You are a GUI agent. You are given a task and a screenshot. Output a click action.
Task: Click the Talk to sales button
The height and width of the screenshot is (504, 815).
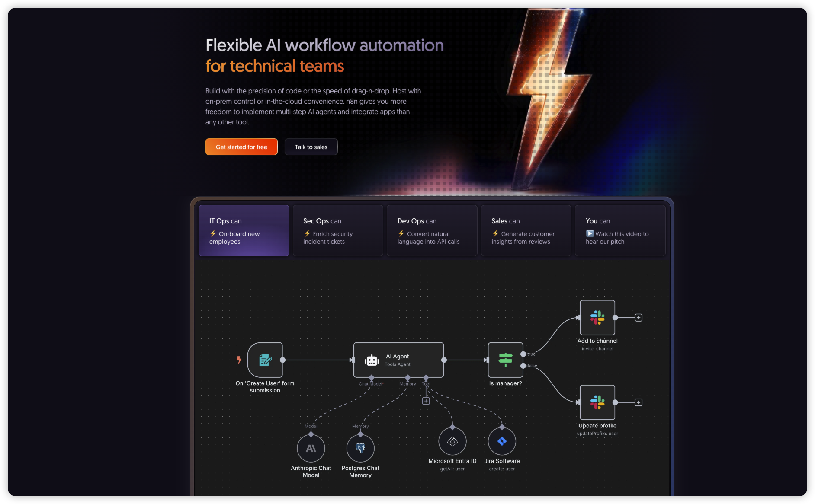pyautogui.click(x=311, y=147)
